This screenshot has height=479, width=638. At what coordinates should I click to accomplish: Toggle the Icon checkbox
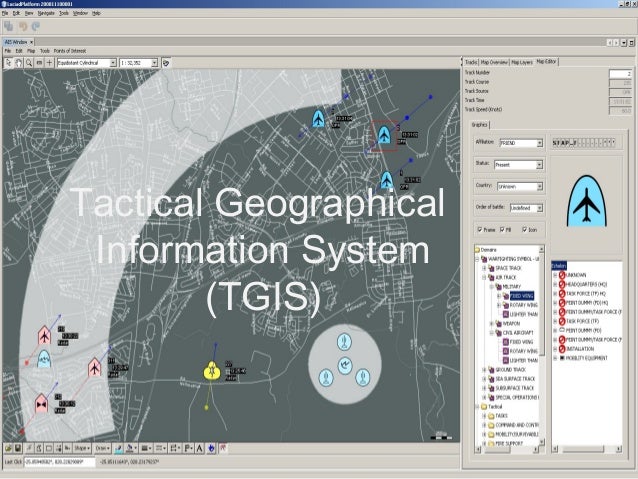[x=522, y=229]
